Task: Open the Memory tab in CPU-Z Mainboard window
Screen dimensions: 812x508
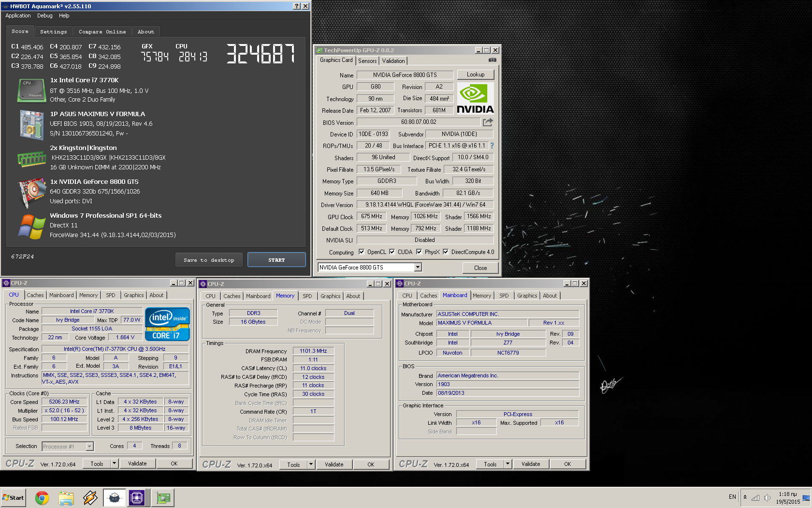Action: coord(482,296)
